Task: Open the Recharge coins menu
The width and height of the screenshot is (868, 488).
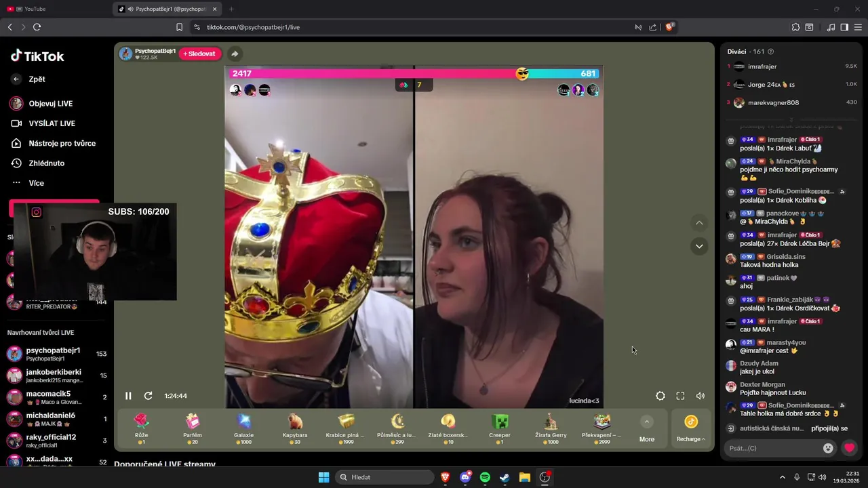Action: [x=690, y=429]
